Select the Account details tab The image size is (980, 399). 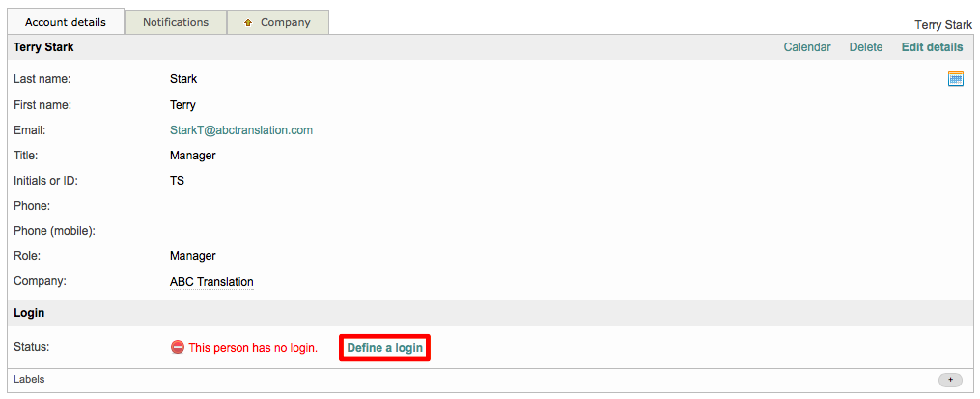point(65,22)
